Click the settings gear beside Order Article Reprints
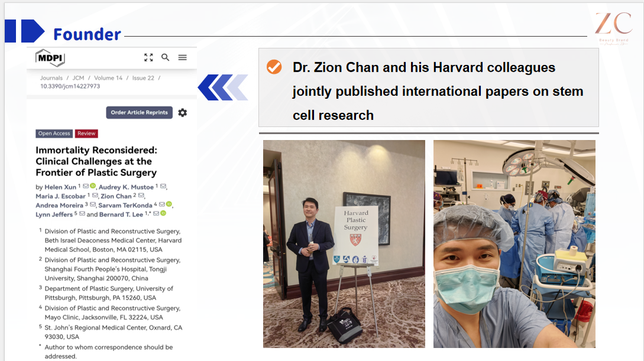The height and width of the screenshot is (361, 644). coord(183,112)
